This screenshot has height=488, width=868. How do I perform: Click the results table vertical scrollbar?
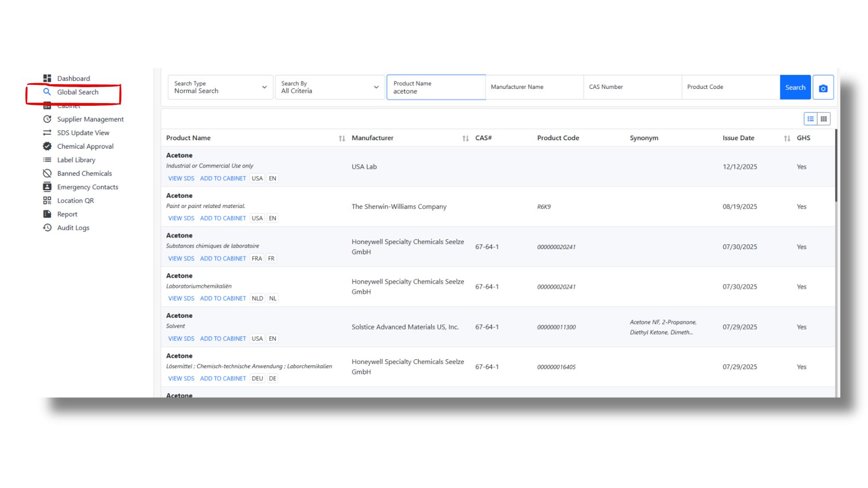[836, 165]
